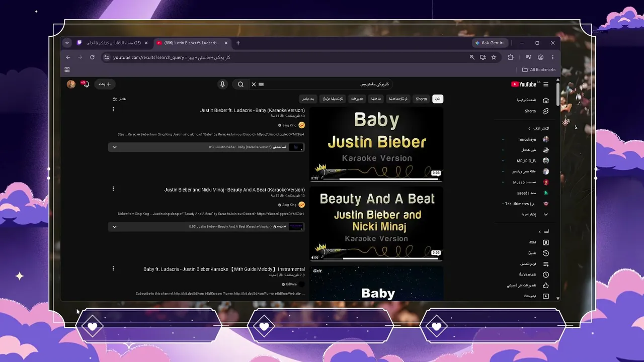Open the EdKara channel link
This screenshot has width=644, height=362.
[x=291, y=284]
